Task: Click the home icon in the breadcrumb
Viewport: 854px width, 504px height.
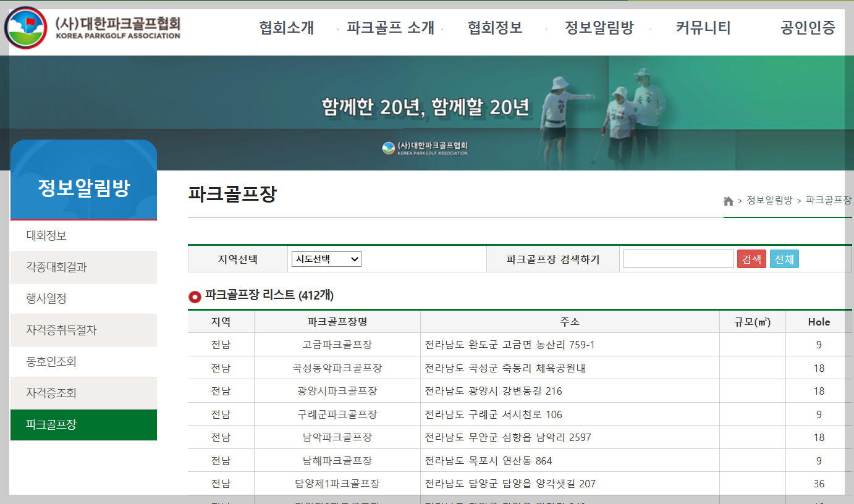Action: 729,200
